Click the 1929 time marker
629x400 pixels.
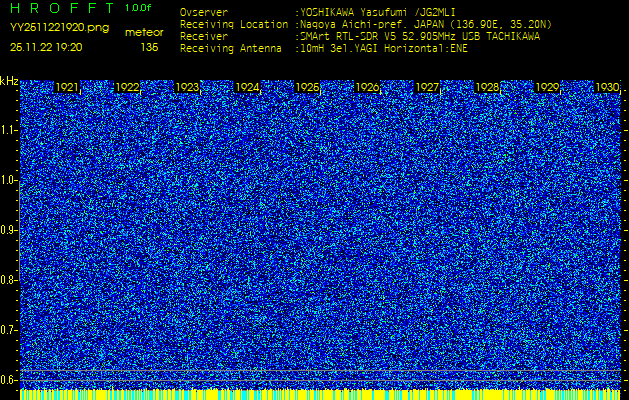(x=548, y=87)
